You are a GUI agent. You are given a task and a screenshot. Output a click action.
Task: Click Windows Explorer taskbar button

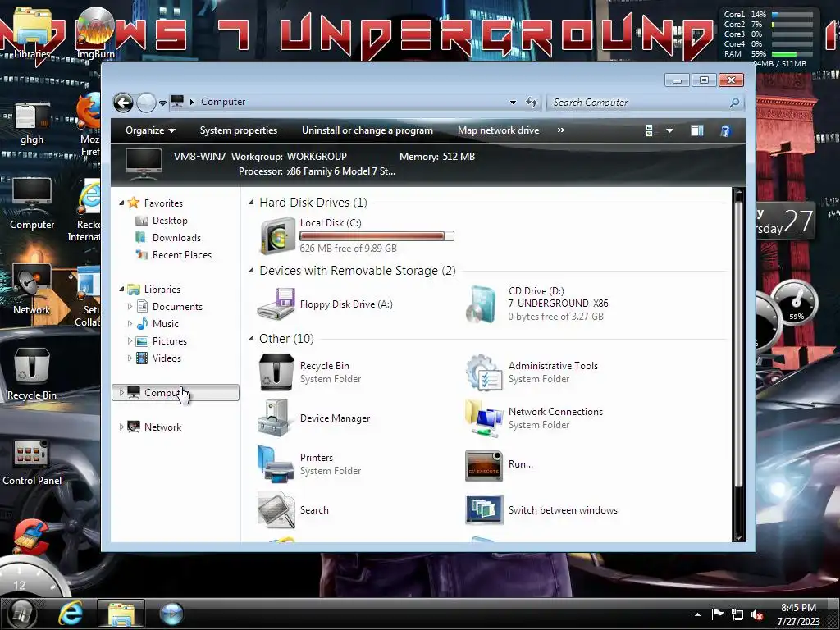click(121, 614)
